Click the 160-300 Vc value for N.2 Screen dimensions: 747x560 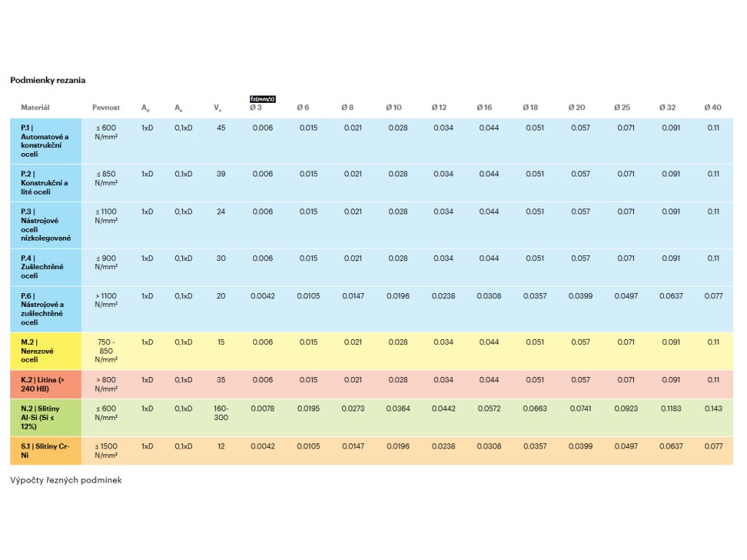[221, 413]
